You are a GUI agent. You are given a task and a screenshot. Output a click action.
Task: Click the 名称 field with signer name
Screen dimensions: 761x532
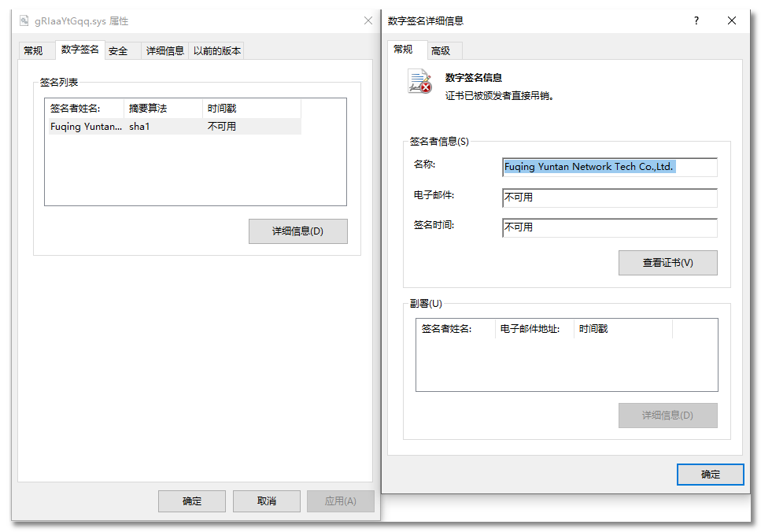pos(609,168)
